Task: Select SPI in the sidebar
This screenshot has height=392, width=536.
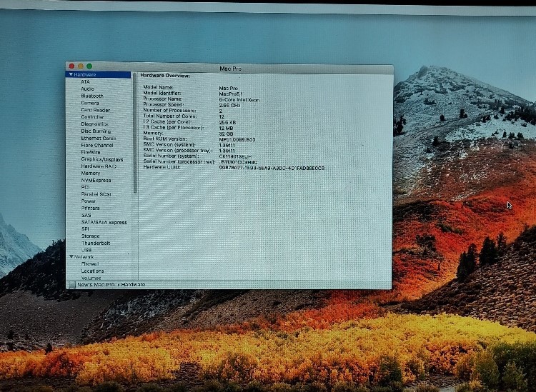Action: point(85,229)
